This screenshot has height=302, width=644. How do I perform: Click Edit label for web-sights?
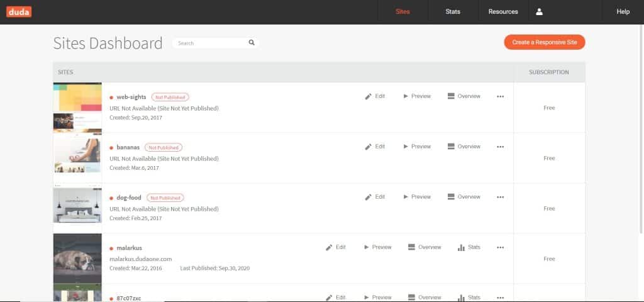pyautogui.click(x=380, y=96)
